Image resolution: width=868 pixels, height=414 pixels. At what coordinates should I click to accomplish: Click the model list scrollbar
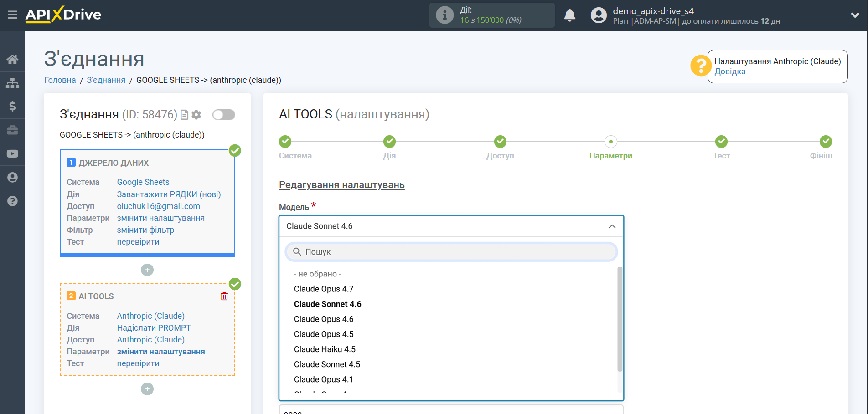(620, 319)
